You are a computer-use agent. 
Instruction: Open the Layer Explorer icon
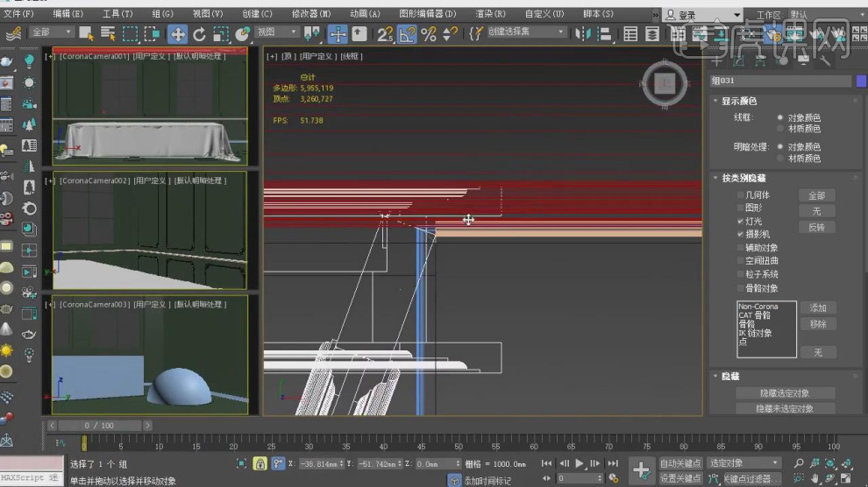pos(652,34)
